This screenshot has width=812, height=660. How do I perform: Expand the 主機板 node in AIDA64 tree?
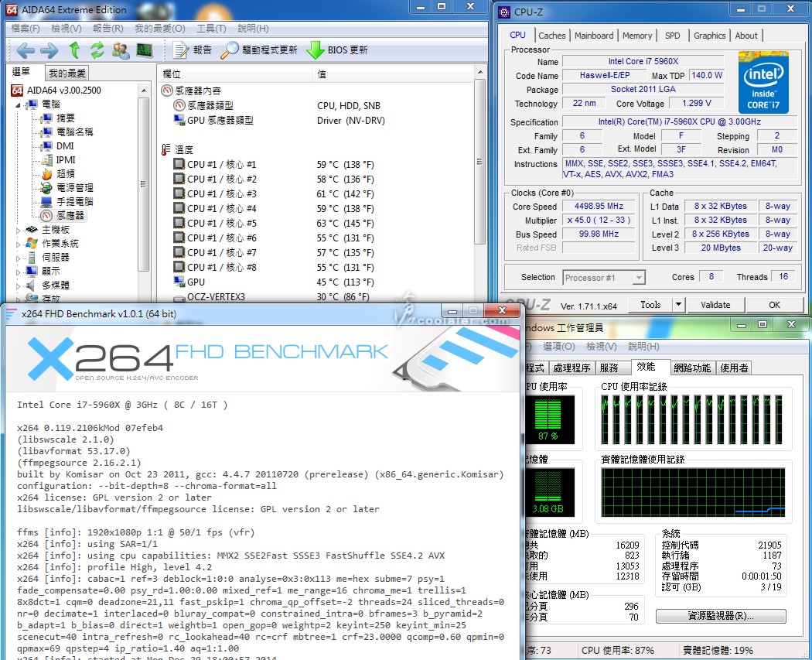pos(18,231)
